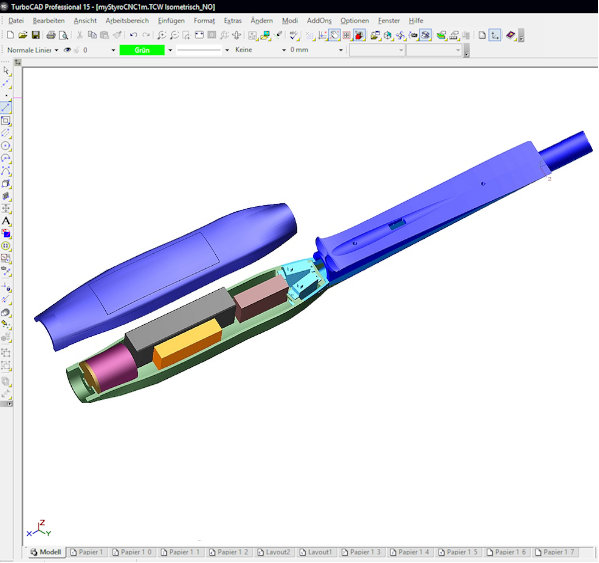Open the Datei menu
This screenshot has height=563, width=599.
coord(16,21)
